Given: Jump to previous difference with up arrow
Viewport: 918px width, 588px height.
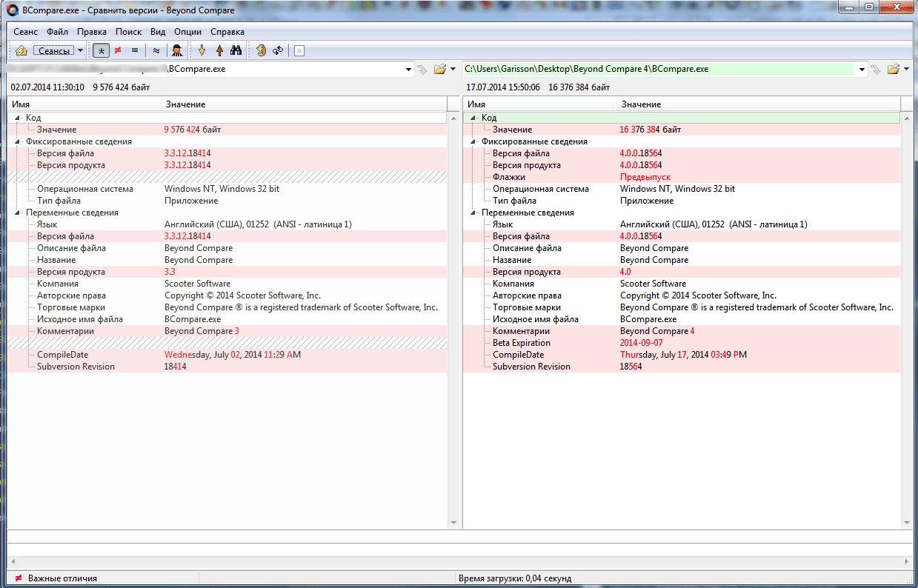Looking at the screenshot, I should click(x=219, y=51).
